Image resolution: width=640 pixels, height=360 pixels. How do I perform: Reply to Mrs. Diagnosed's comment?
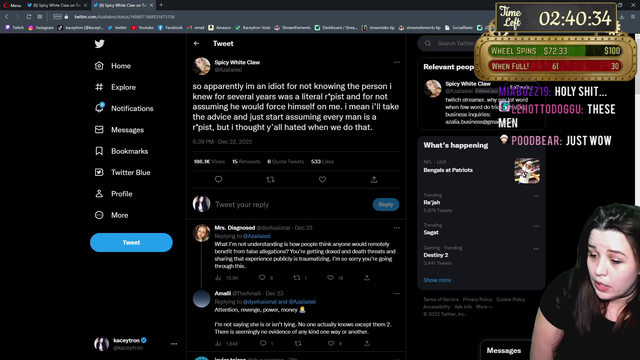tap(262, 278)
